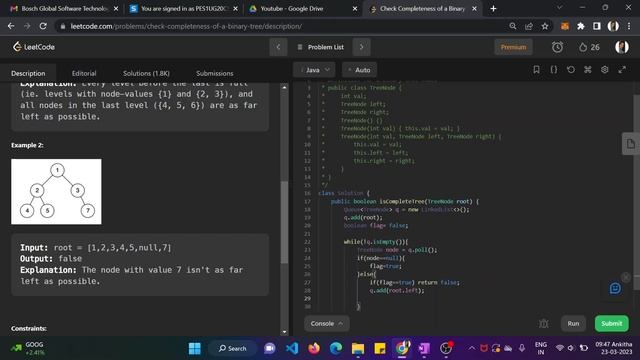The width and height of the screenshot is (640, 360).
Task: Switch to the Editorial tab
Action: click(x=84, y=73)
